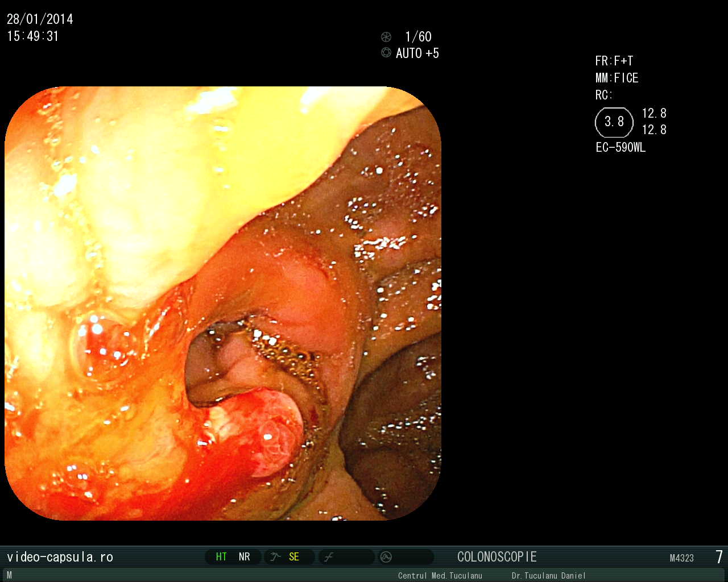Click the EC-590WL scope model label
The height and width of the screenshot is (582, 728).
click(x=621, y=148)
